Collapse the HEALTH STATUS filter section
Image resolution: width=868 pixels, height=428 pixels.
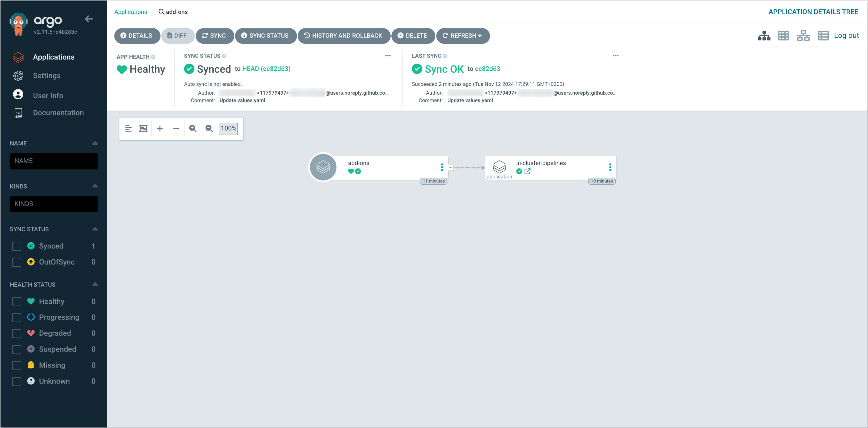pos(95,284)
